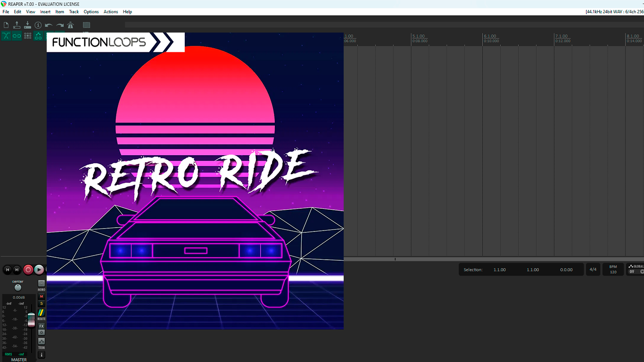Open the Insert menu
644x362 pixels.
[45, 12]
